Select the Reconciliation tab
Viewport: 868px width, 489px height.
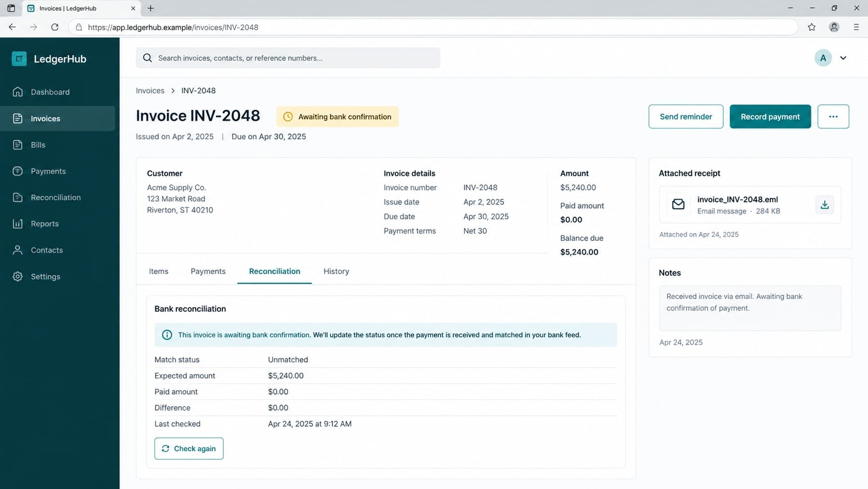pyautogui.click(x=275, y=271)
